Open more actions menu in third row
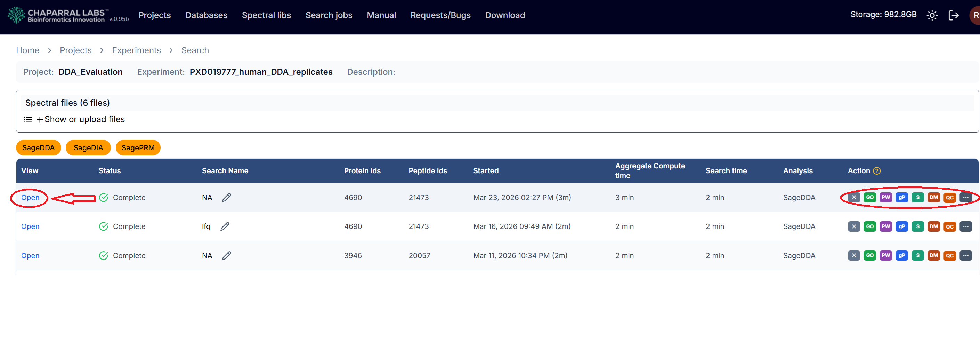This screenshot has height=343, width=980. click(965, 255)
